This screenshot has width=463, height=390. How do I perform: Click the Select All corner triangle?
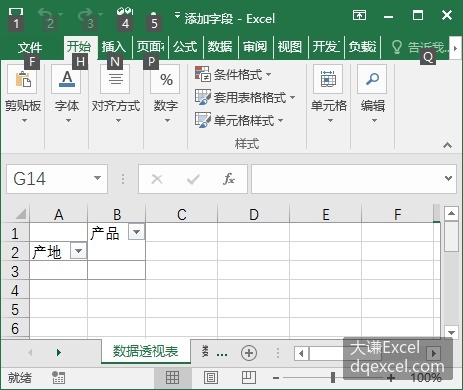pyautogui.click(x=21, y=214)
